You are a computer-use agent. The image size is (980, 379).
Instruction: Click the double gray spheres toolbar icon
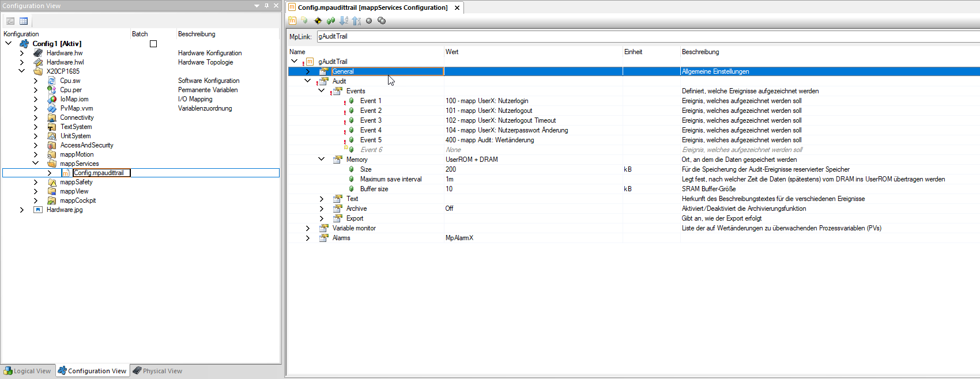(x=382, y=21)
